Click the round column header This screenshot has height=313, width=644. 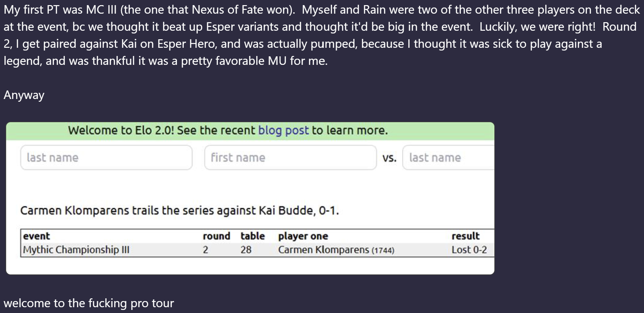pos(216,236)
